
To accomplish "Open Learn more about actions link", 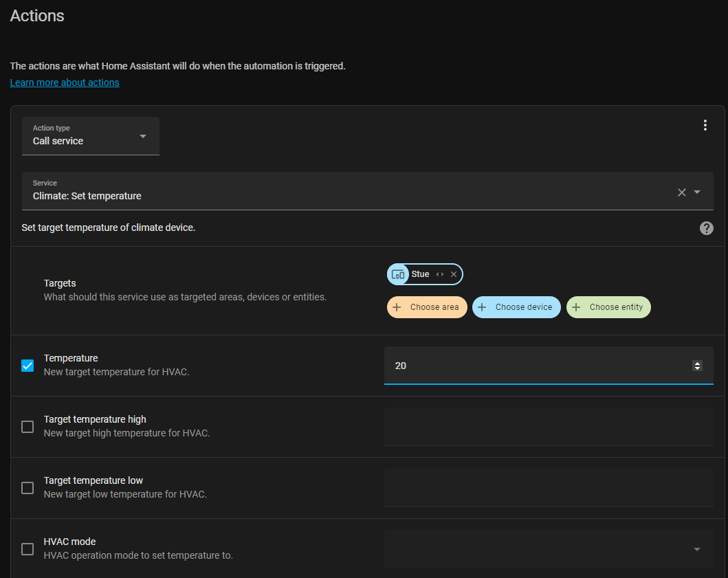I will click(65, 82).
